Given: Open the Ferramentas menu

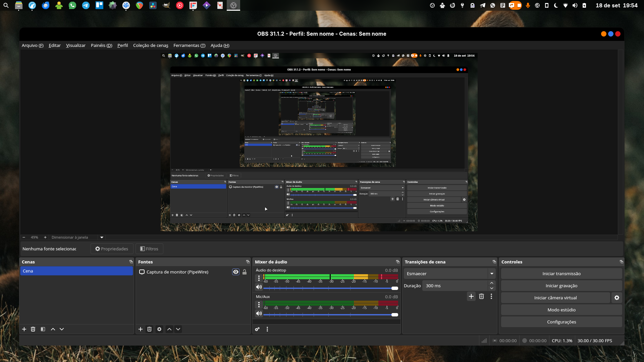Looking at the screenshot, I should [189, 45].
